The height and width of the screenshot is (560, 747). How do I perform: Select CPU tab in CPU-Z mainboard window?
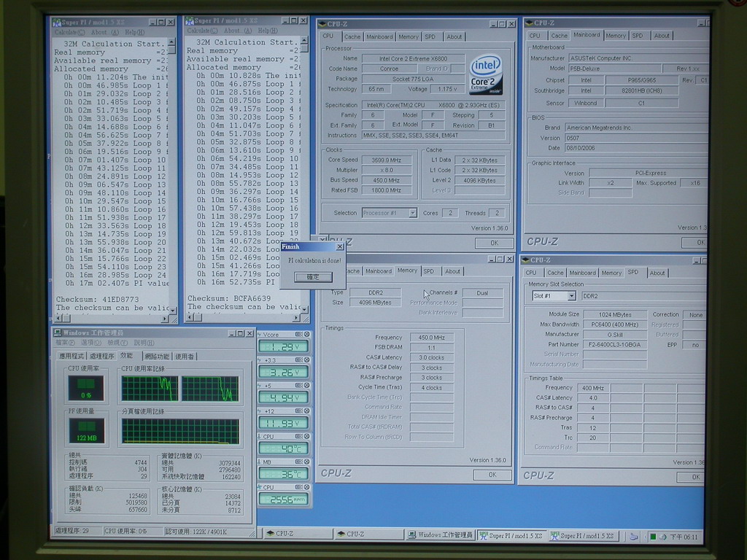[535, 36]
